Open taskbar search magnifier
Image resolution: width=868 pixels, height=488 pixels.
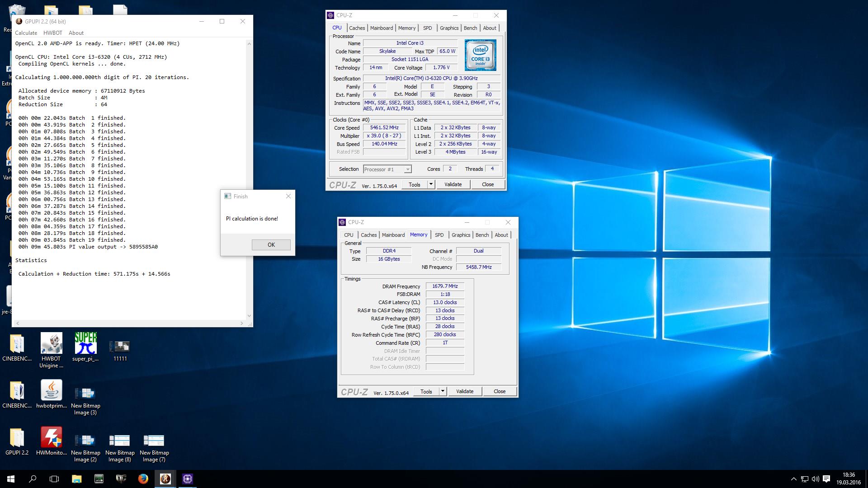pyautogui.click(x=33, y=479)
